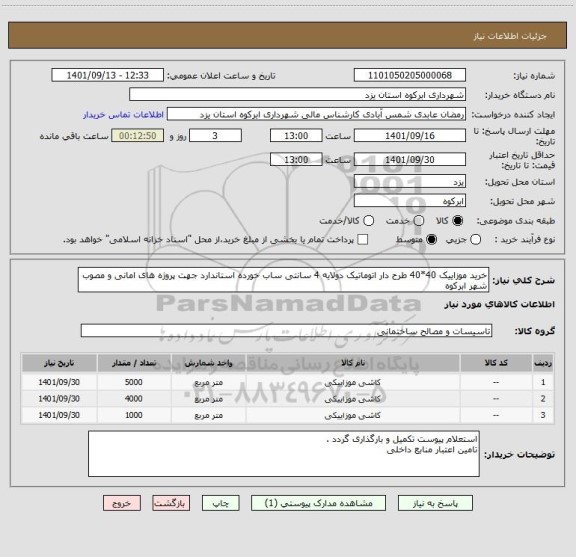Click the کد کالا column header
Image resolution: width=576 pixels, height=557 pixels.
tap(496, 363)
